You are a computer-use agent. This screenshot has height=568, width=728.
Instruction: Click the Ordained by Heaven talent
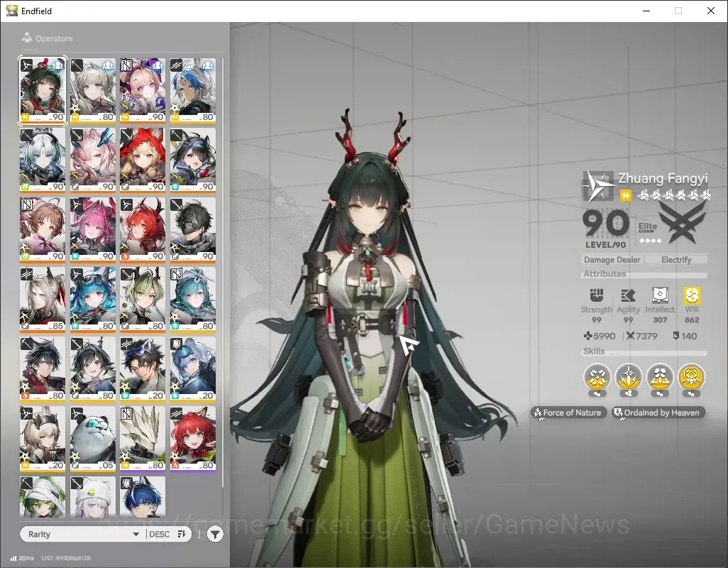point(658,413)
